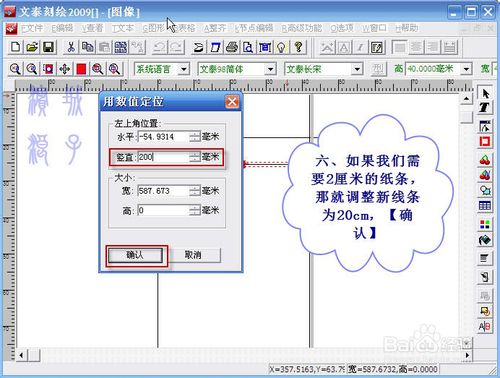Click the 竖直 input field showing 200
The width and height of the screenshot is (500, 378).
(x=164, y=157)
